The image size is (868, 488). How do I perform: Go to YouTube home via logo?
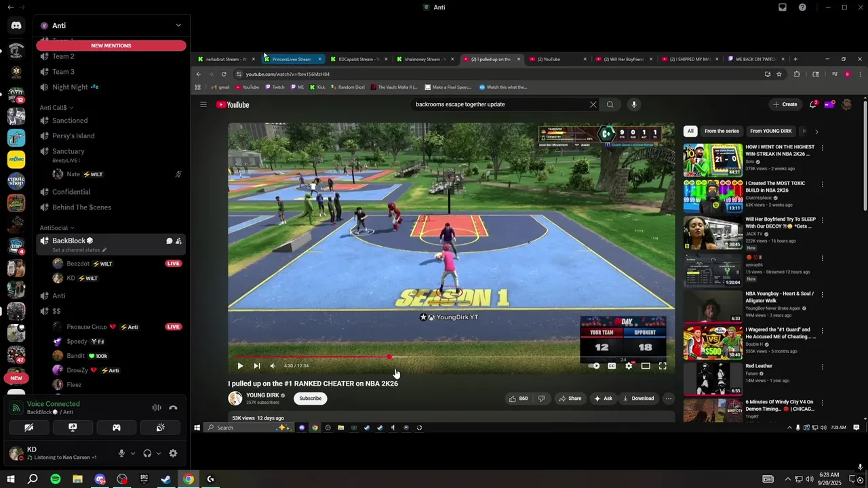(x=233, y=104)
